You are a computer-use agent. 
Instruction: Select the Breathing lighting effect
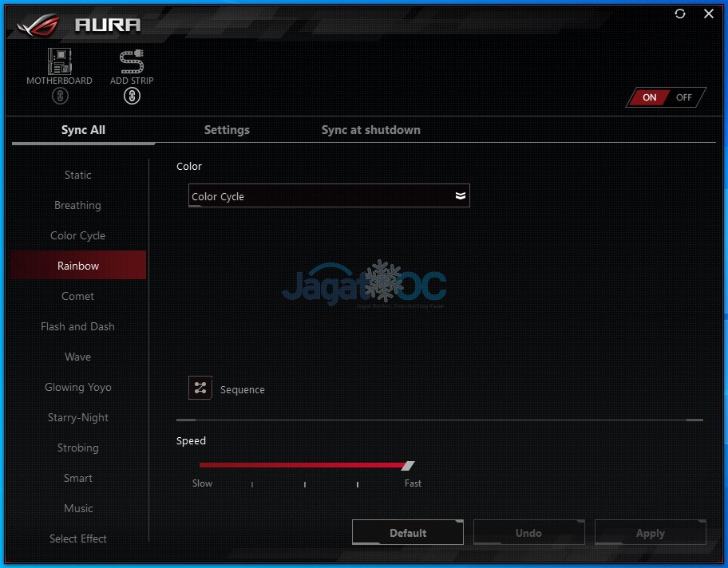pos(77,205)
